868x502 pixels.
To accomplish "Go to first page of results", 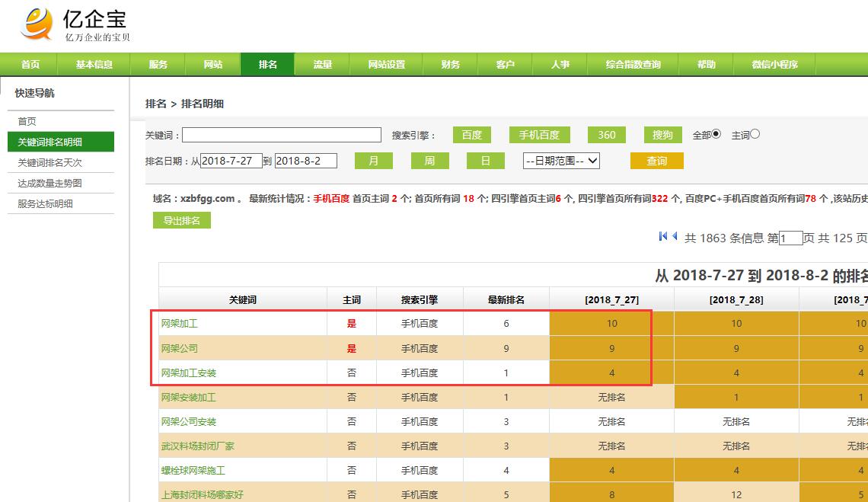I will pos(663,237).
